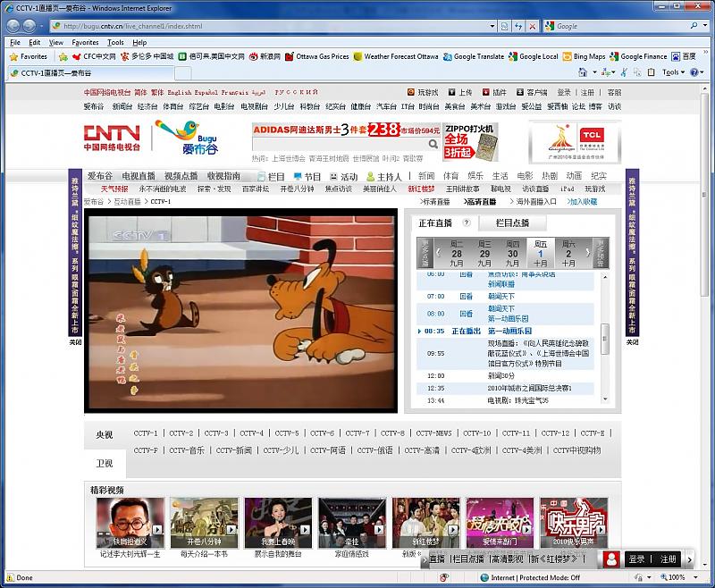
Task: Click in the Google search box
Action: 617,26
